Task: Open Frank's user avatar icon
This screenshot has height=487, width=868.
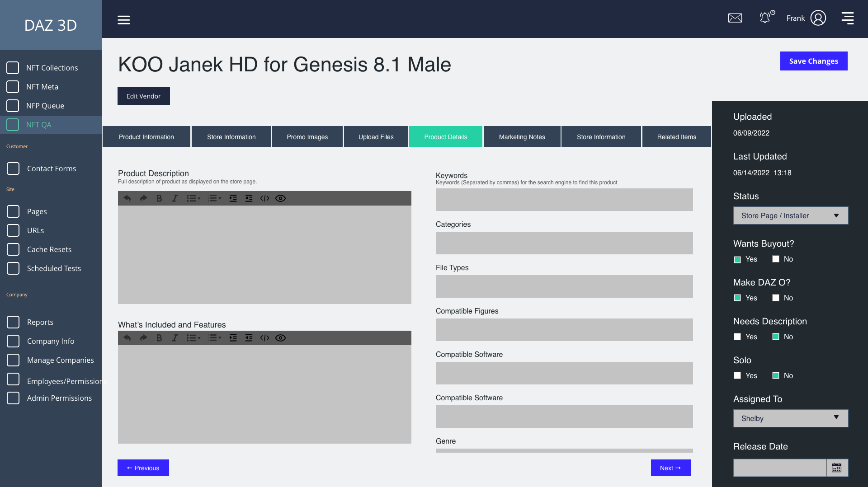Action: click(x=818, y=18)
